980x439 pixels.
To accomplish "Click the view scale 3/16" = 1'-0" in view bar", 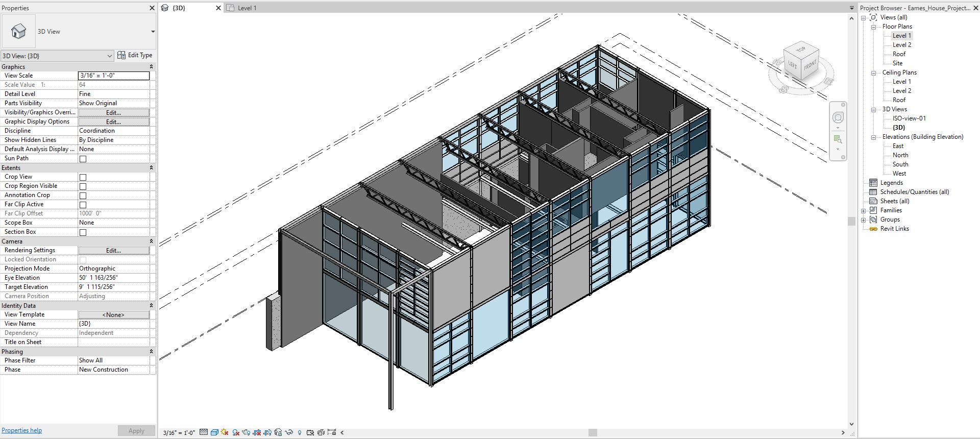I will pos(179,433).
